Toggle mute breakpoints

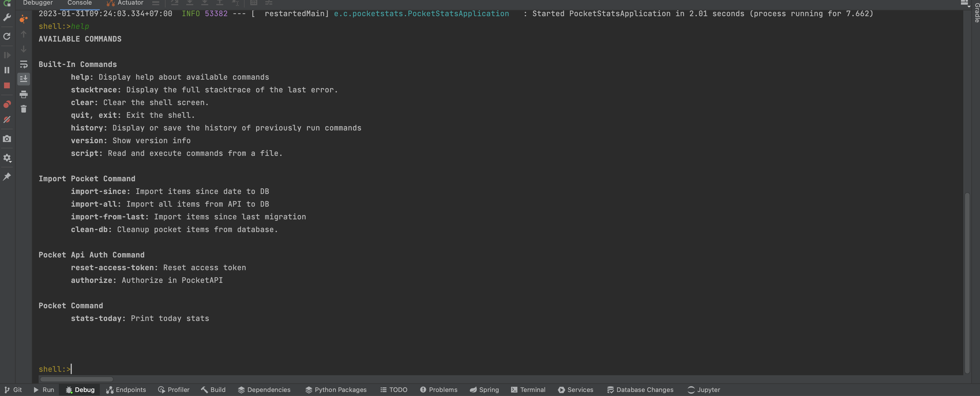pos(7,119)
